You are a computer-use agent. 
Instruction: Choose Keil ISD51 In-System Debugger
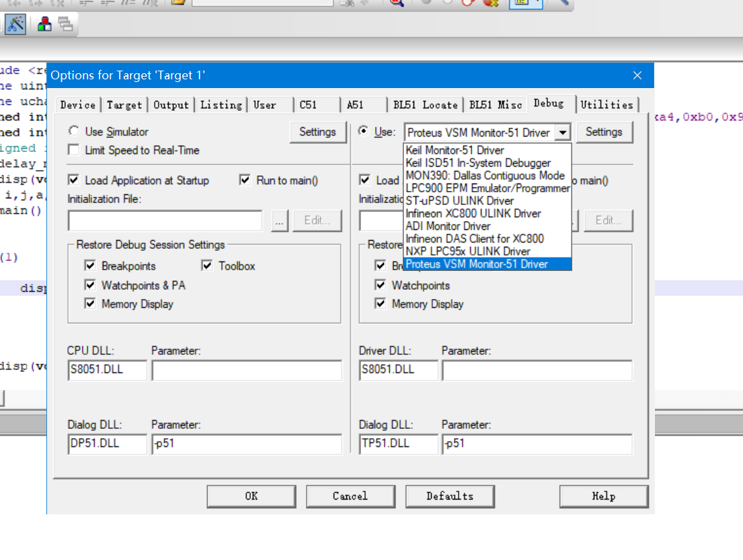(x=487, y=163)
